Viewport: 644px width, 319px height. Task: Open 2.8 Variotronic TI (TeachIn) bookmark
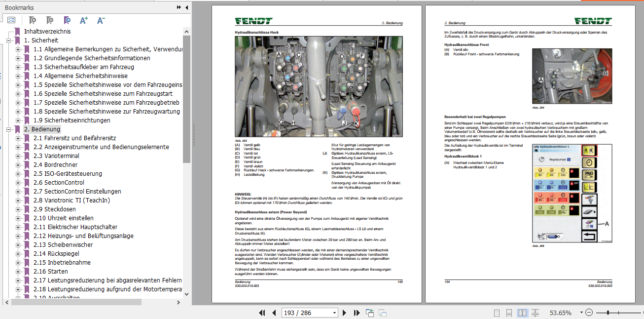(72, 200)
